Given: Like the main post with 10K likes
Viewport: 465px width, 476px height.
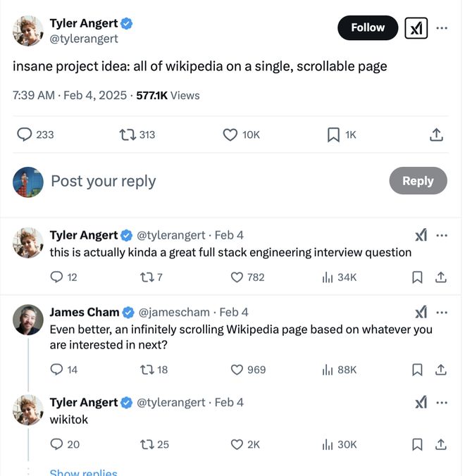Looking at the screenshot, I should 230,134.
